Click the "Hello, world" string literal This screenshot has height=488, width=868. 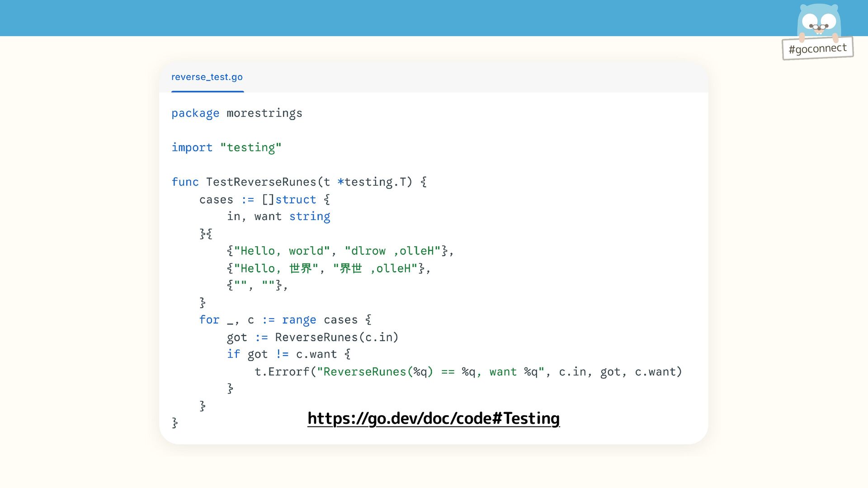(x=282, y=251)
